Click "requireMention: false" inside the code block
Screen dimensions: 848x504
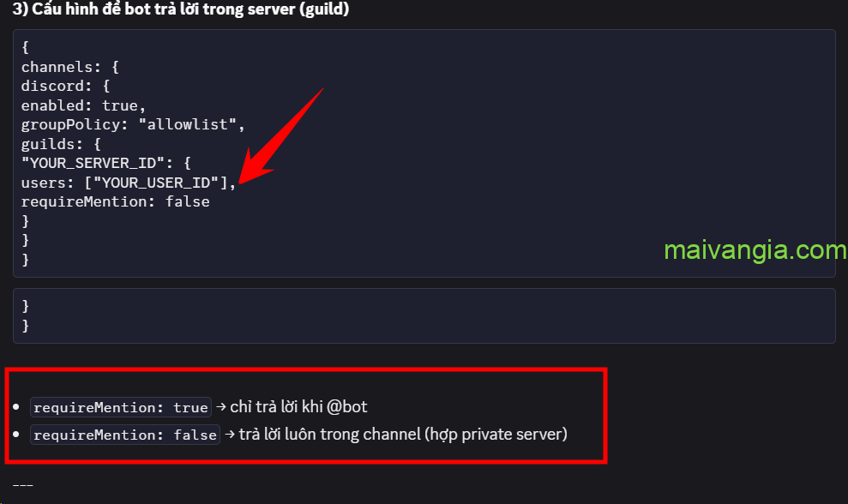[115, 201]
